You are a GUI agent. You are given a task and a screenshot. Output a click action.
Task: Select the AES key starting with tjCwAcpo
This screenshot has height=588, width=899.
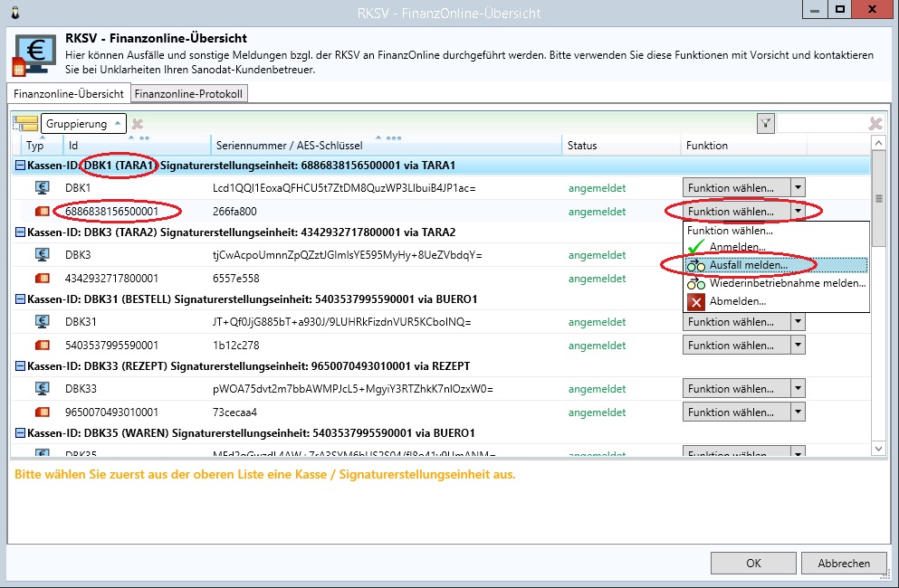click(348, 255)
